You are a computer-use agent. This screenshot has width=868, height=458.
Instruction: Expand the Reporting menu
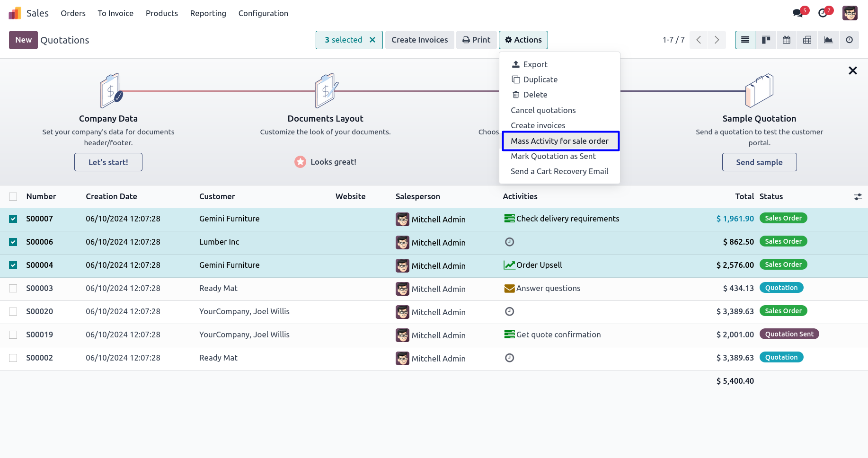tap(208, 13)
